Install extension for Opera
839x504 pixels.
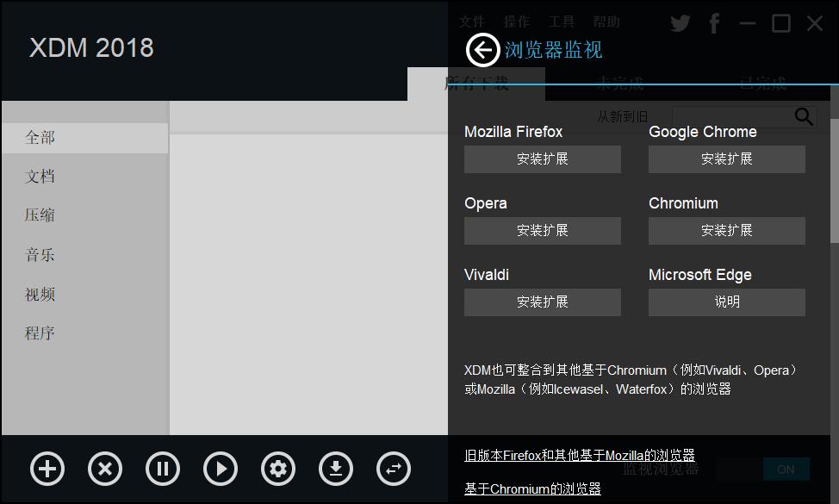point(543,231)
